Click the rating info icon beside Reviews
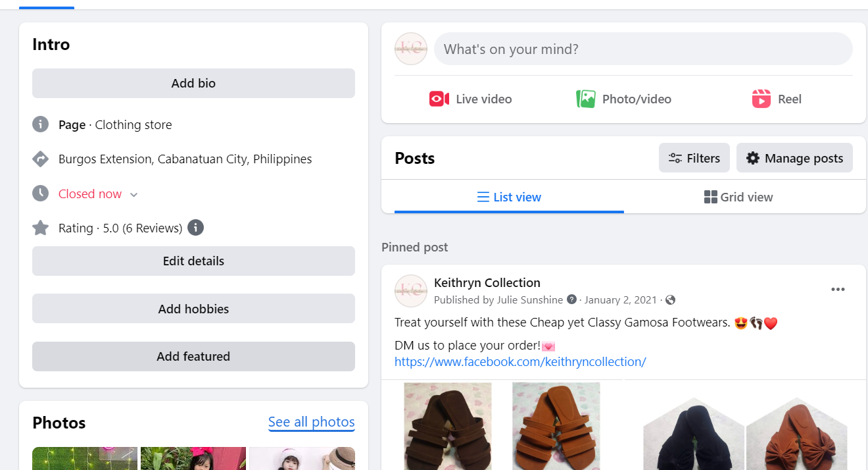Screen dimensions: 868x470 (x=195, y=228)
